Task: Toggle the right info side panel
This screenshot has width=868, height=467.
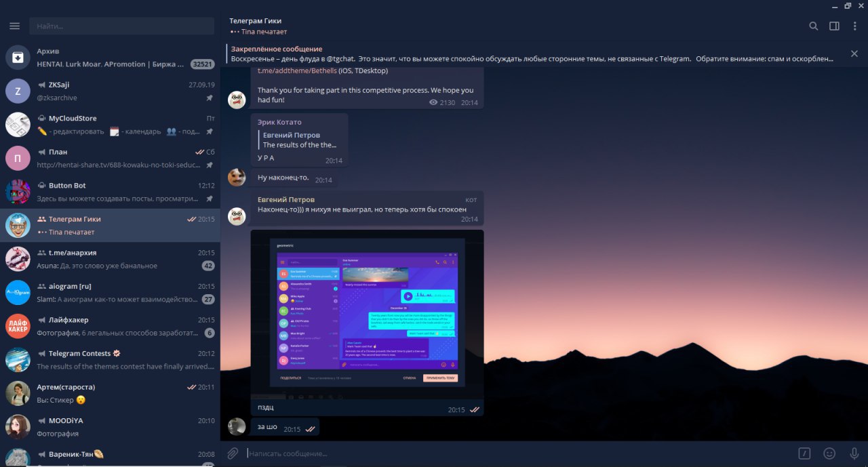Action: tap(834, 26)
